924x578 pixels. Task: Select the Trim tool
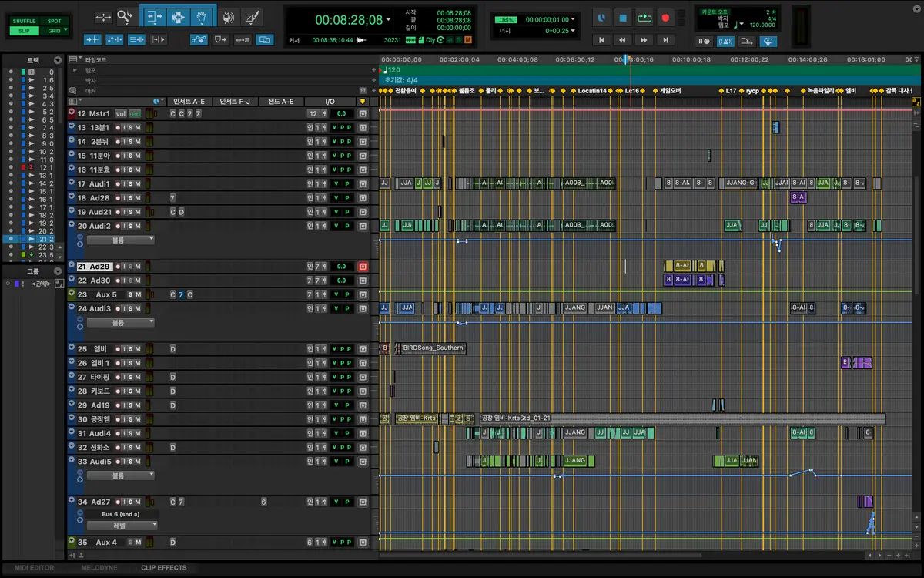pos(153,17)
